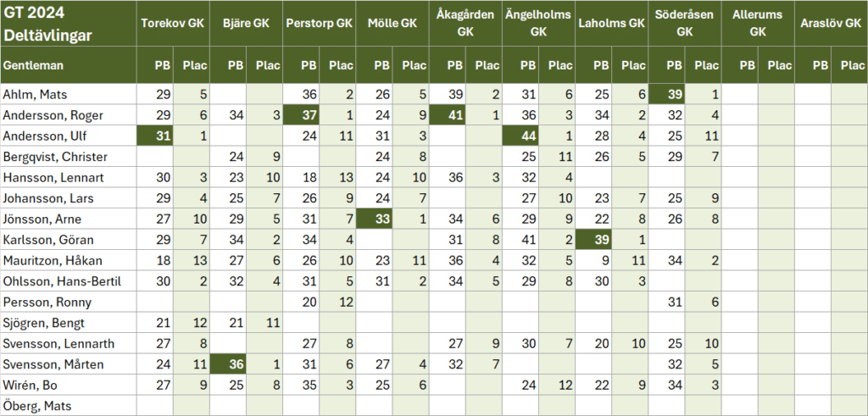Select the Allerums GK column header
The width and height of the screenshot is (868, 416).
757,24
